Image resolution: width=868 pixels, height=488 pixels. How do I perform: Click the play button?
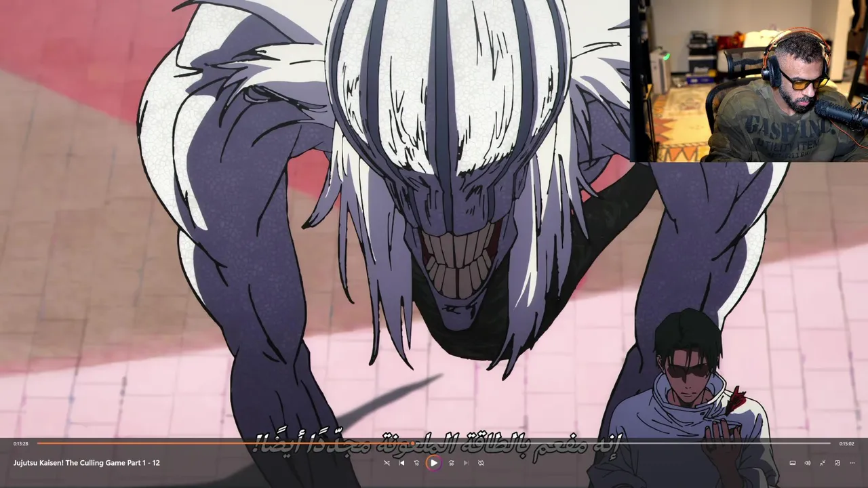coord(433,463)
